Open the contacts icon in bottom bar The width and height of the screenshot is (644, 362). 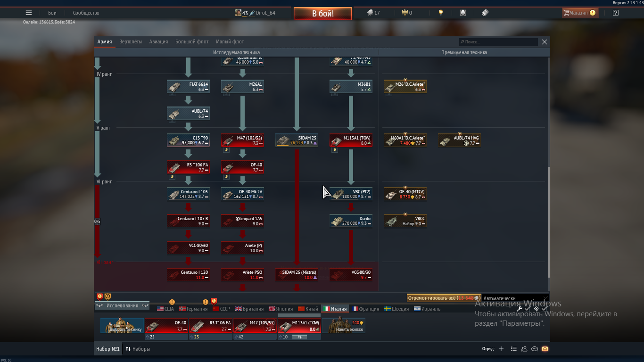pyautogui.click(x=524, y=349)
